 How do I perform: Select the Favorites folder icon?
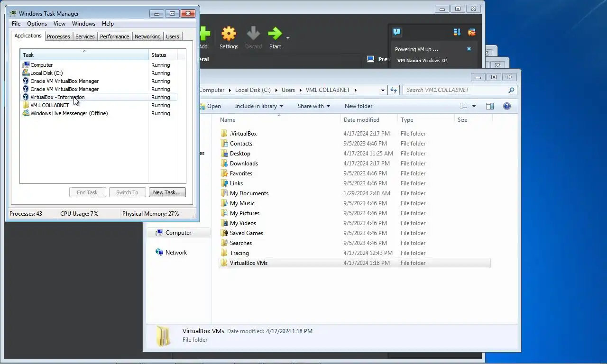pos(224,173)
